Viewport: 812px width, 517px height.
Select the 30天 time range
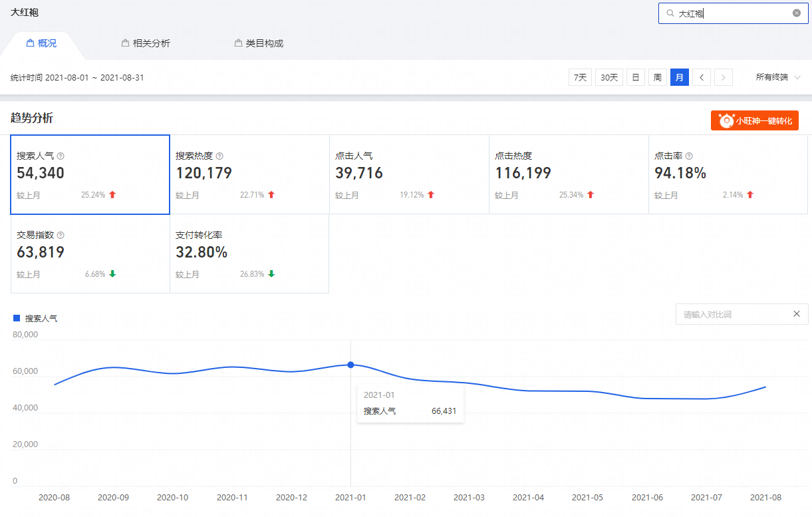click(x=609, y=77)
